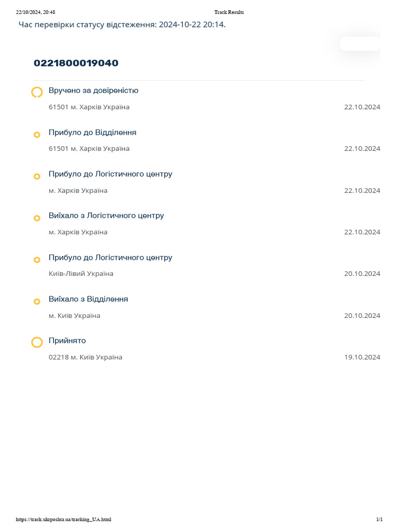Click the "Виїхало з Логістичного центру" status text
Viewport: 399px width, 532px height.
pos(106,216)
